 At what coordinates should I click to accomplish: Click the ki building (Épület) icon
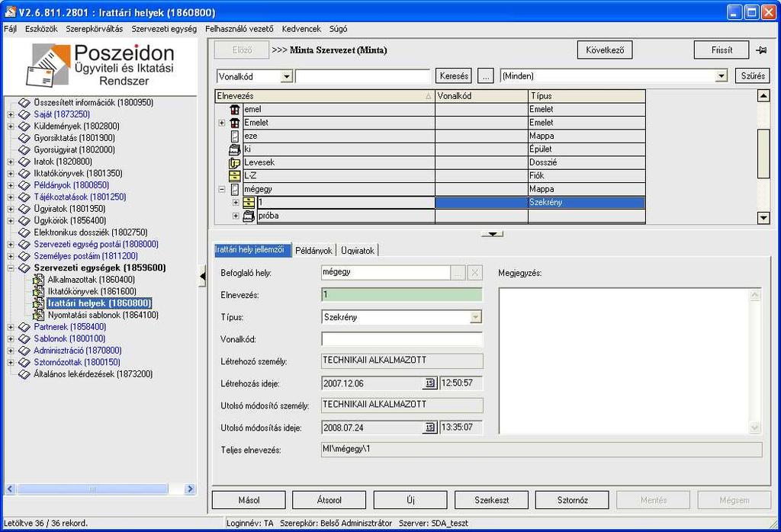[x=234, y=149]
